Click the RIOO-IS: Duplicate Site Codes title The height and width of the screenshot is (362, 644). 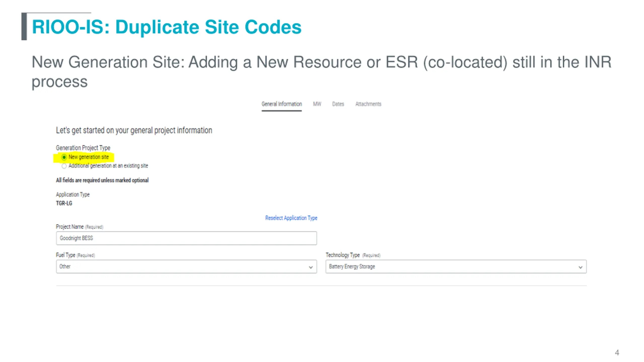click(x=167, y=27)
